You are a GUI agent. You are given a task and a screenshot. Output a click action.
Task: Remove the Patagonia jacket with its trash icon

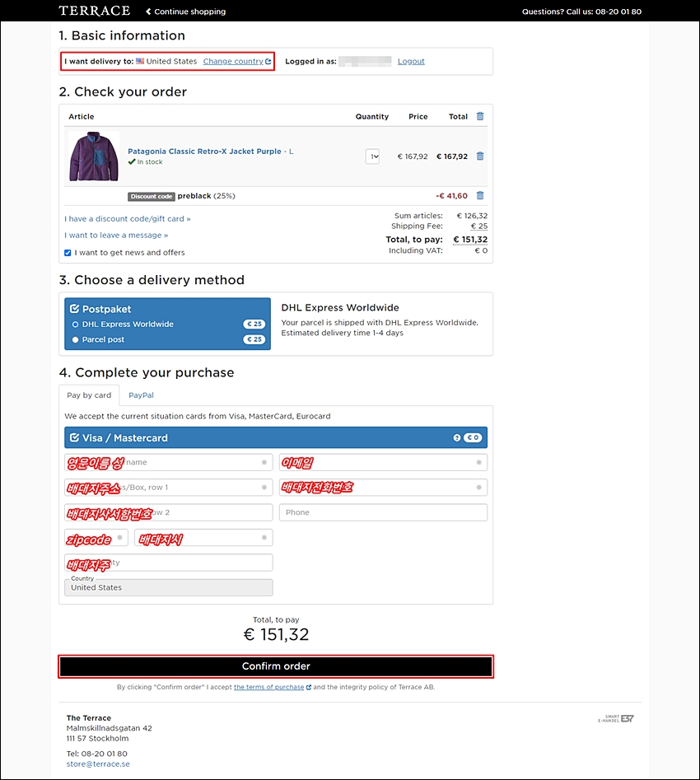480,156
